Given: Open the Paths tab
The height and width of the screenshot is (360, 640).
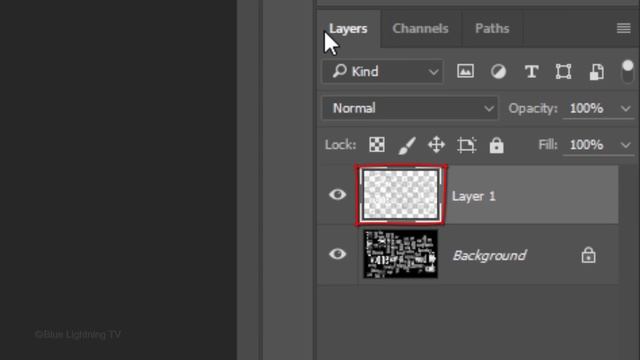Looking at the screenshot, I should [x=492, y=29].
